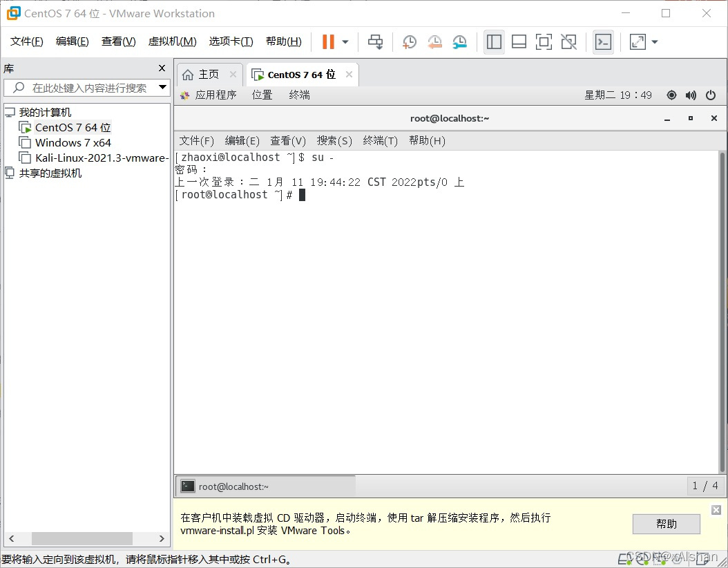
Task: Click the 1 / 4 workspace switcher
Action: [705, 486]
